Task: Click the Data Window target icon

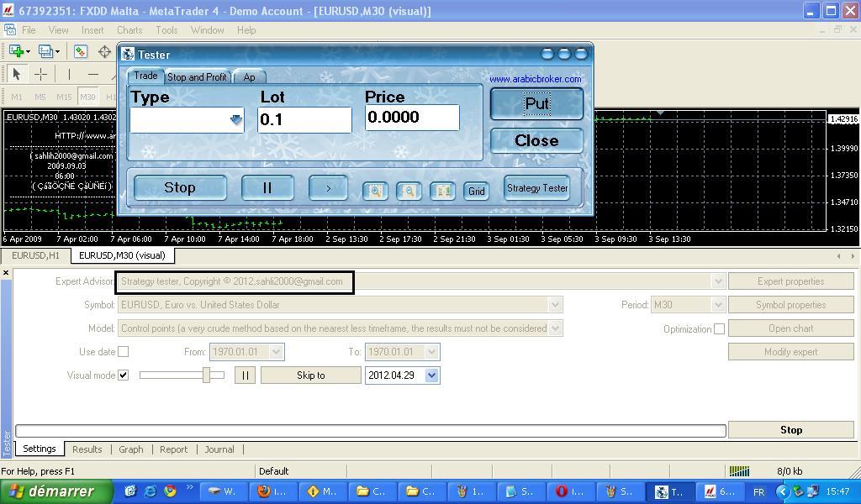Action: click(x=104, y=51)
